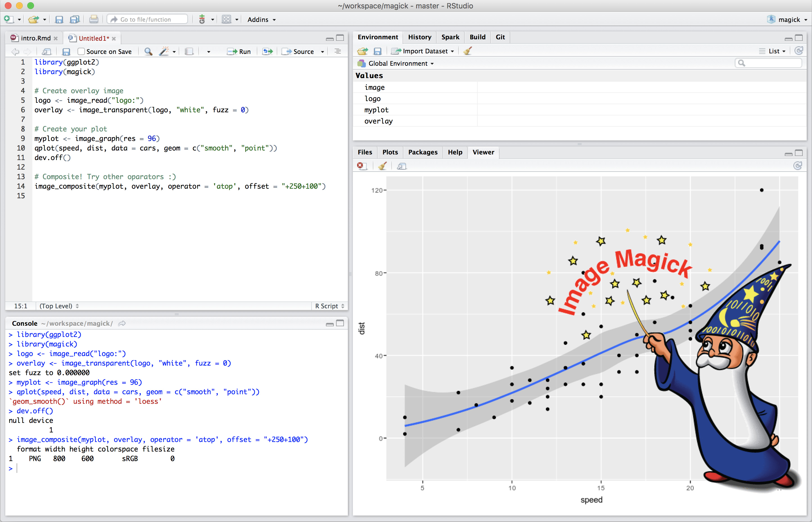
Task: Open an existing file via the folder icon
Action: (33, 19)
